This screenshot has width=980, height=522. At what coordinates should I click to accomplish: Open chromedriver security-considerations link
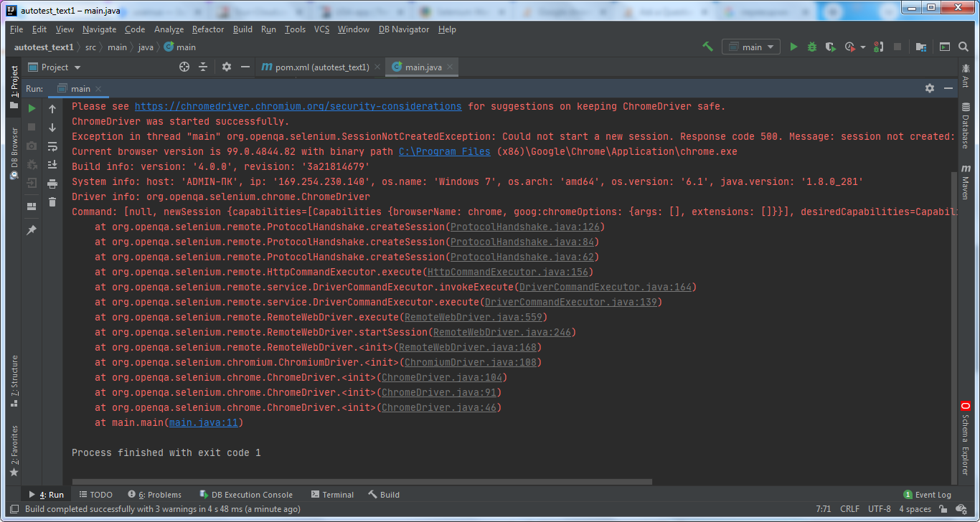point(298,106)
